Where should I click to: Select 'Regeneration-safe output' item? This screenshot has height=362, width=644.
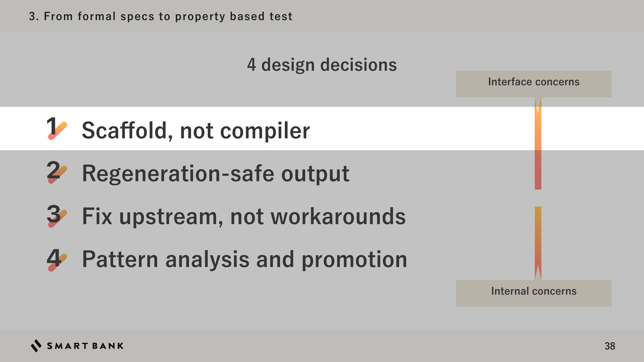215,174
